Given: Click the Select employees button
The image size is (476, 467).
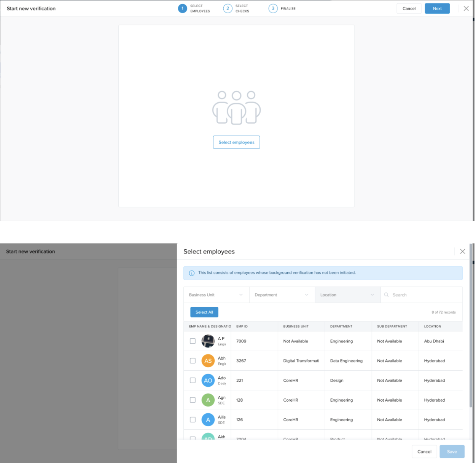Looking at the screenshot, I should point(236,142).
